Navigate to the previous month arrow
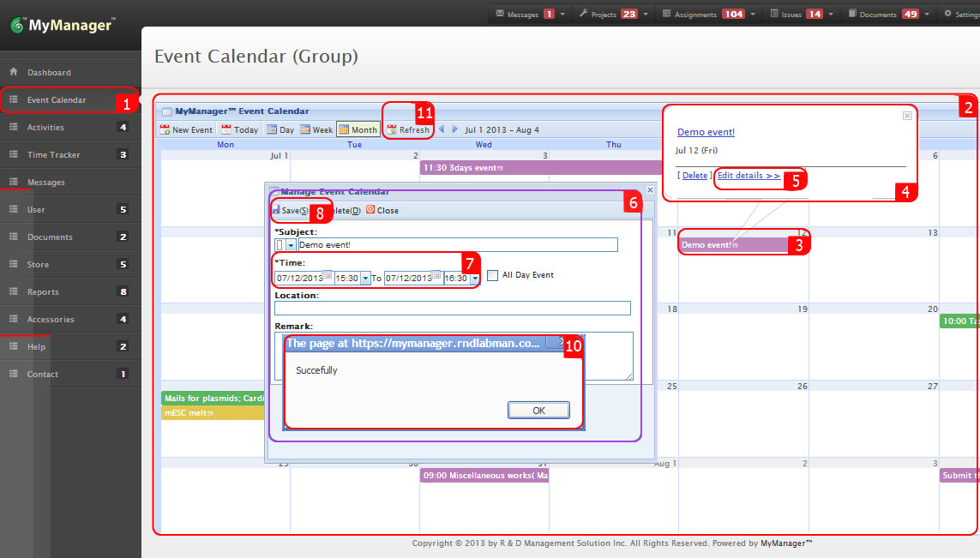The height and width of the screenshot is (558, 980). pyautogui.click(x=440, y=129)
